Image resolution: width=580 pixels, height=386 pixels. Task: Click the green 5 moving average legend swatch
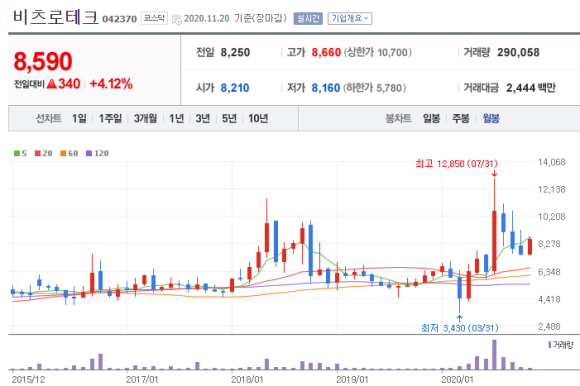click(17, 153)
